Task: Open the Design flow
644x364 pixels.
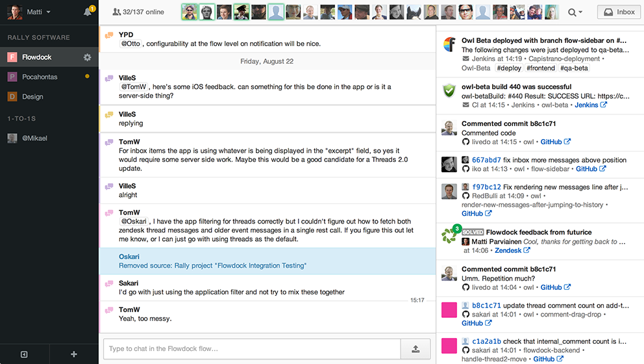Action: tap(32, 96)
